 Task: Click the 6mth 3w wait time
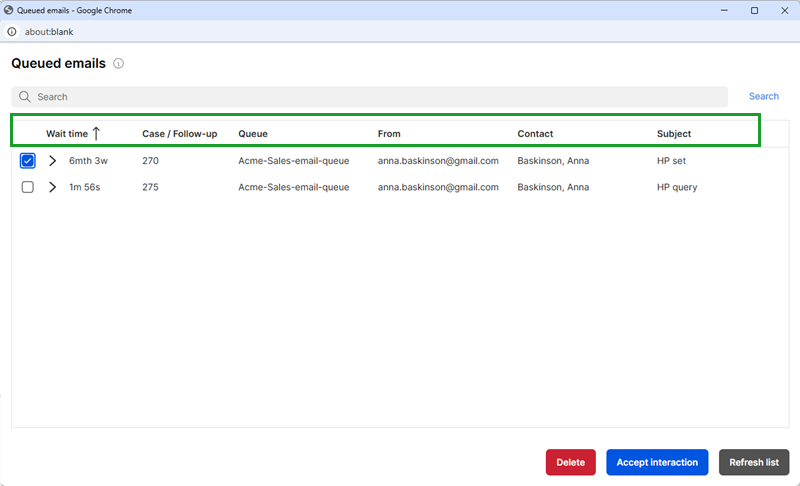click(88, 161)
